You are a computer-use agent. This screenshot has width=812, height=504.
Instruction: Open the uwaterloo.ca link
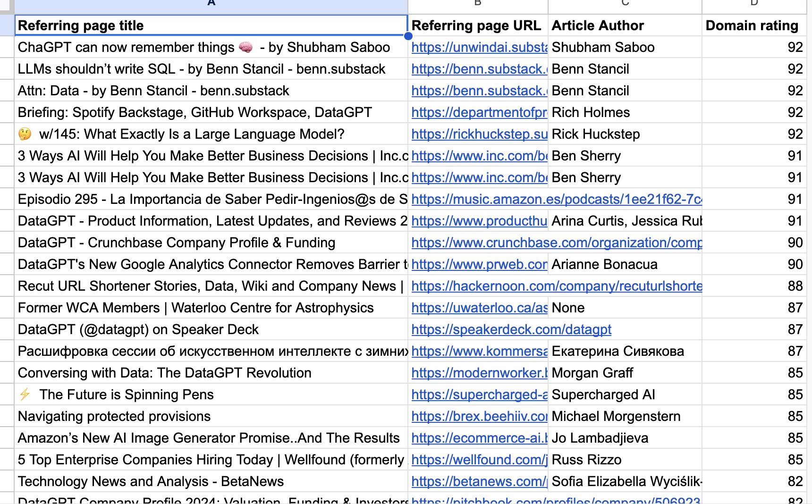(x=479, y=308)
